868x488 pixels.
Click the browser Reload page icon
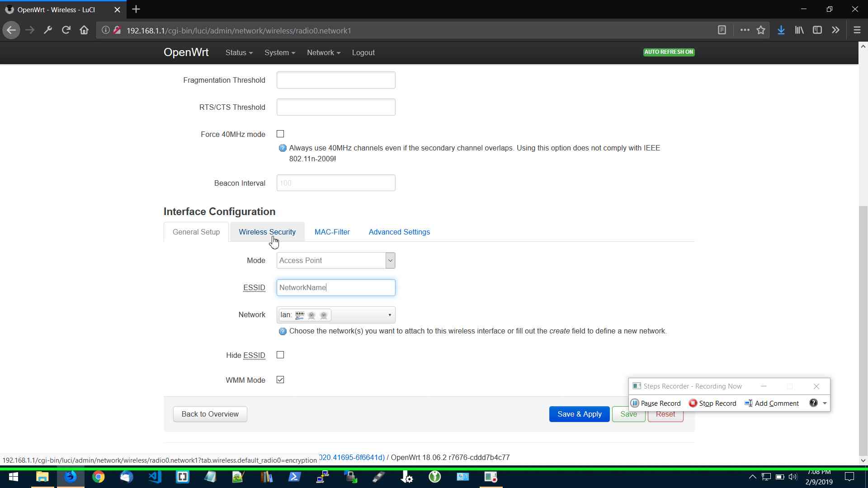[x=66, y=30]
